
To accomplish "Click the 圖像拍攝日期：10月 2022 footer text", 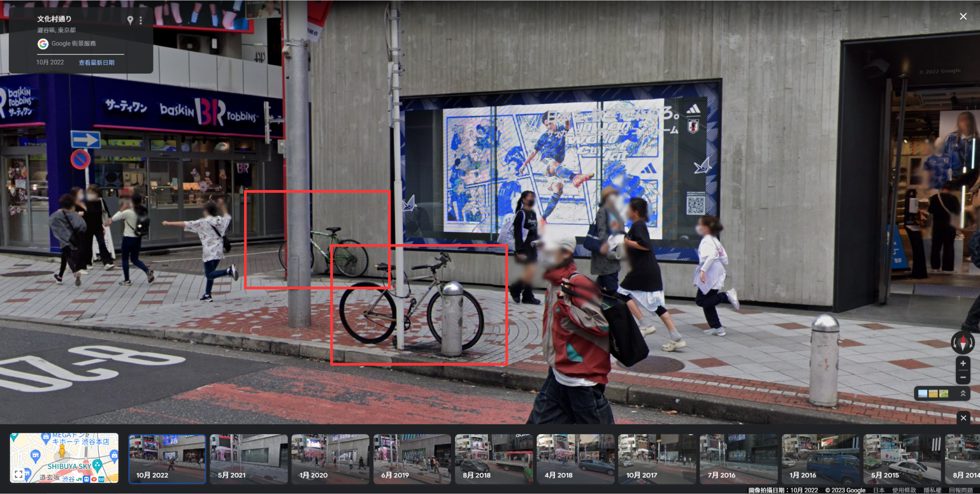I will pos(783,490).
